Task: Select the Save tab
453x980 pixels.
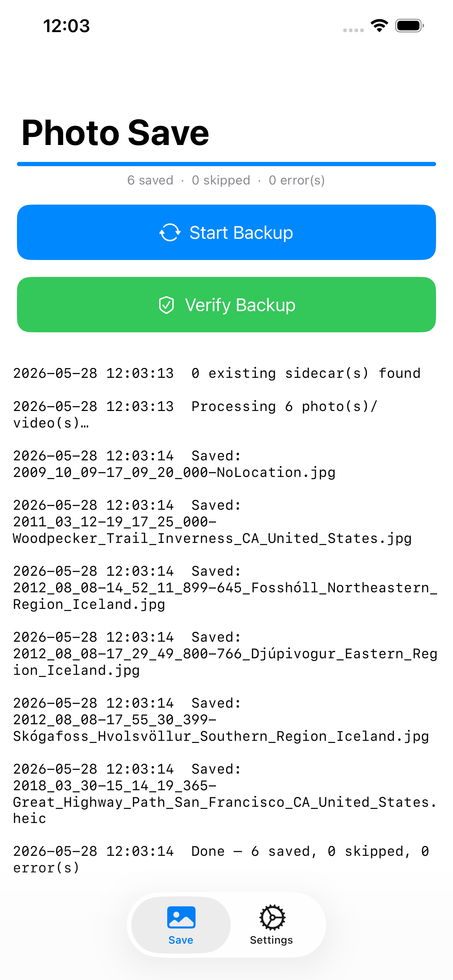Action: coord(181,925)
